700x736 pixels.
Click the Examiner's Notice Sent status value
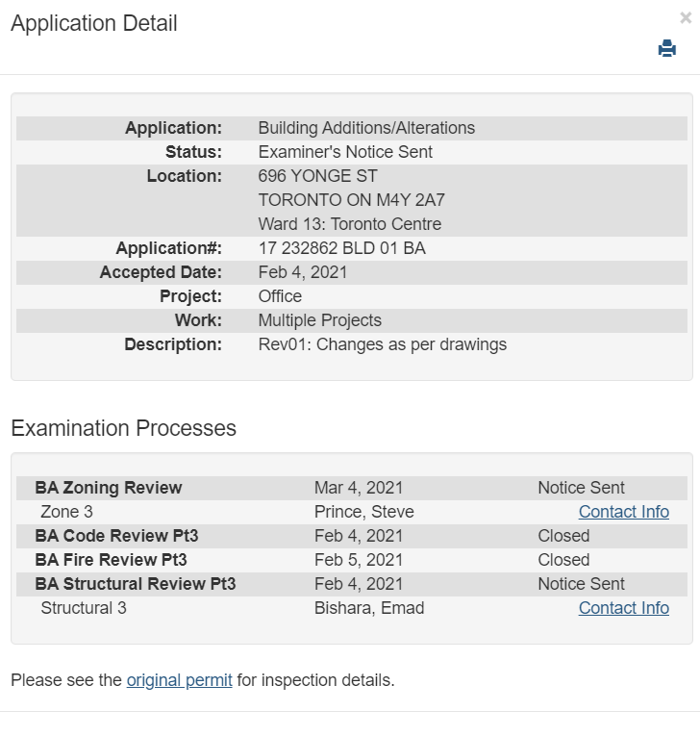(345, 152)
